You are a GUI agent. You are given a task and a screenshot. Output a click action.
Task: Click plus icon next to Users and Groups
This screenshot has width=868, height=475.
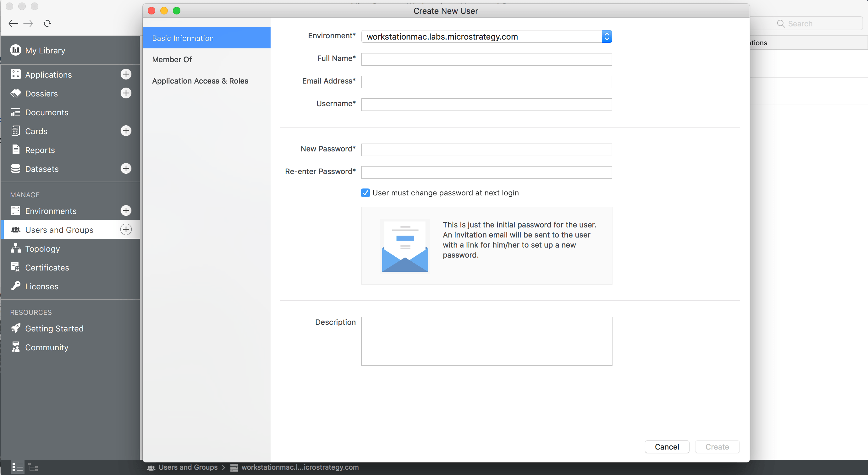tap(126, 229)
